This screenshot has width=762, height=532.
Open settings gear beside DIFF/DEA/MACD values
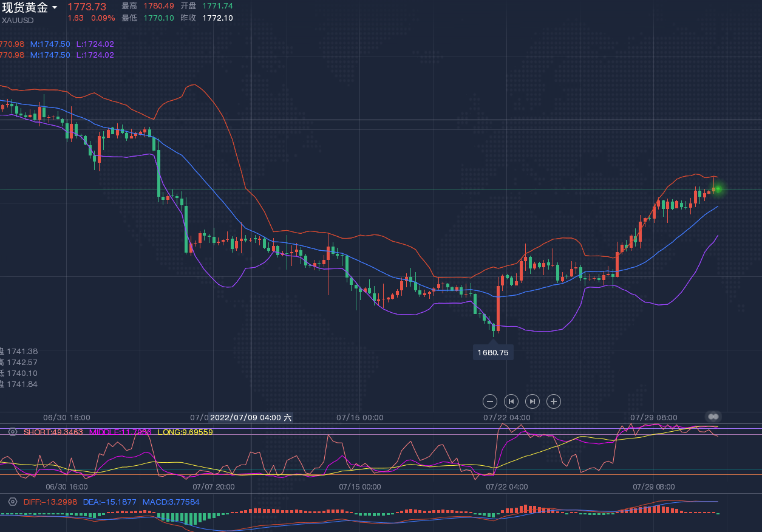(12, 502)
